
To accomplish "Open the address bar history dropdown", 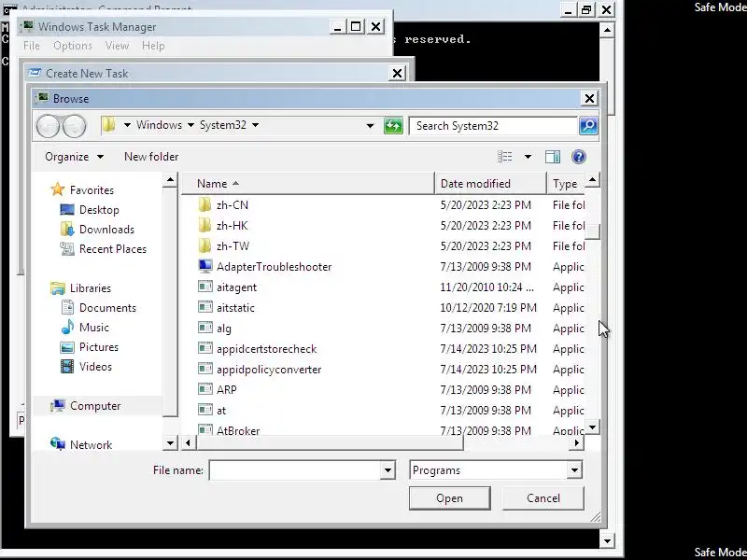I will tap(370, 126).
